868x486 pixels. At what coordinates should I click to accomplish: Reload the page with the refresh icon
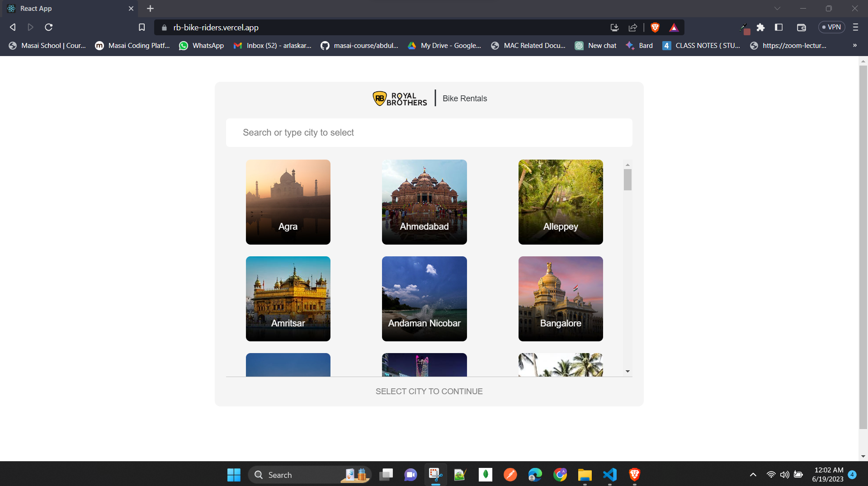[49, 28]
